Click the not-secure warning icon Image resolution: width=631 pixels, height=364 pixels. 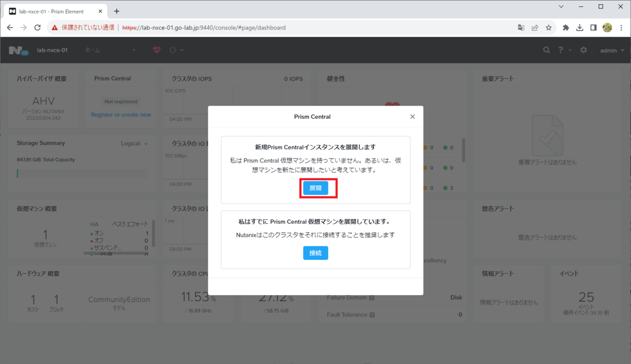click(x=55, y=27)
